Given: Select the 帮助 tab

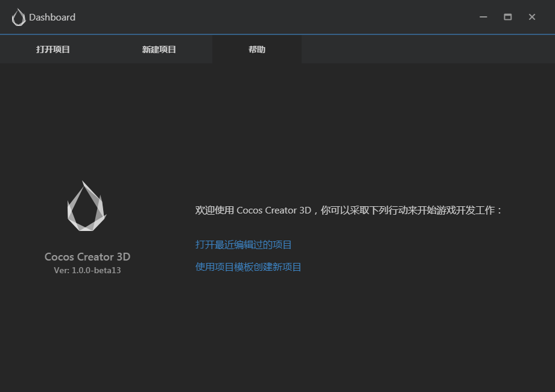Looking at the screenshot, I should tap(257, 49).
